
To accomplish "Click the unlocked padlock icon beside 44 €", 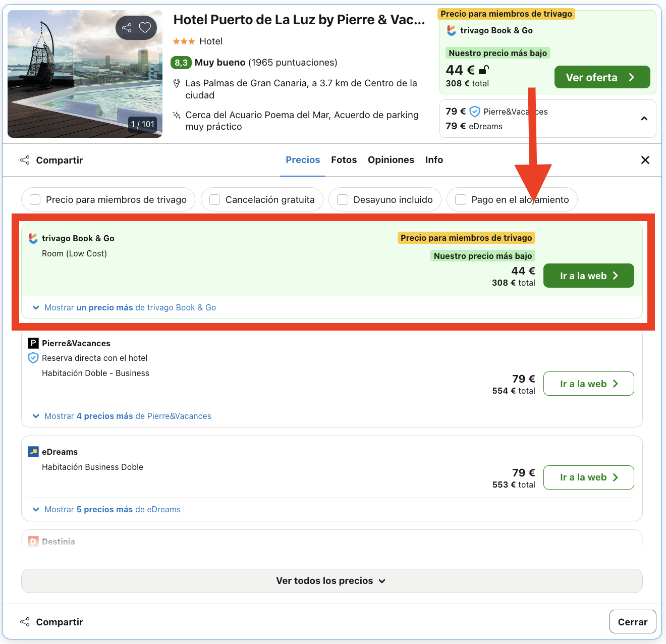I will click(484, 70).
